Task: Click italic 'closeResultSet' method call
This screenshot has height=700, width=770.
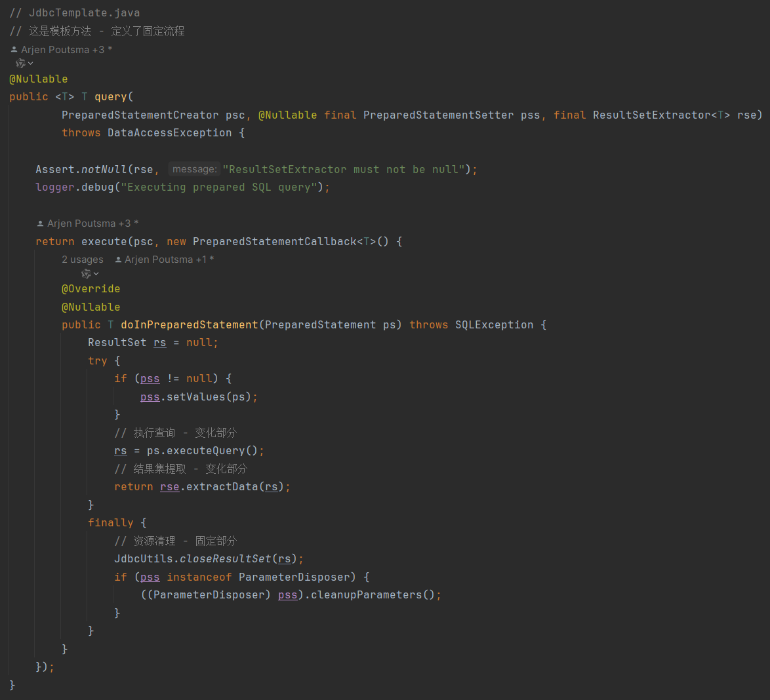Action: click(226, 559)
